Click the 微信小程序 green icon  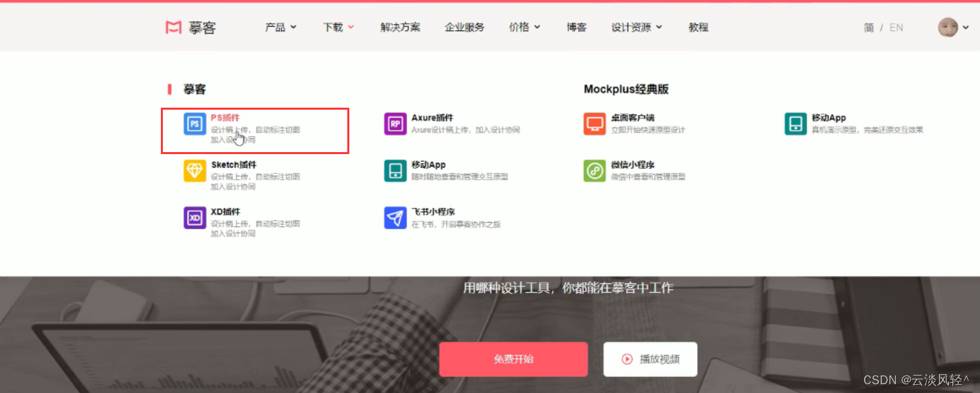click(594, 171)
